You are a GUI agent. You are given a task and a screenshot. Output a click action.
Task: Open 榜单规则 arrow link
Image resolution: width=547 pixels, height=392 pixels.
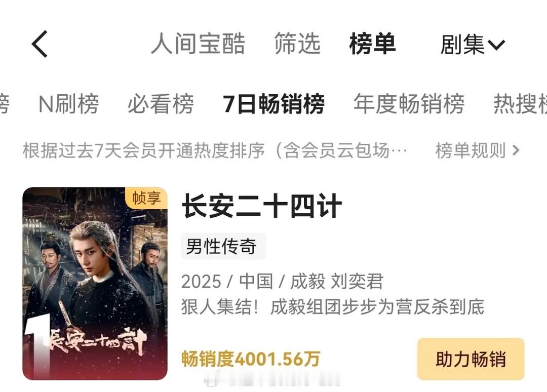point(478,150)
